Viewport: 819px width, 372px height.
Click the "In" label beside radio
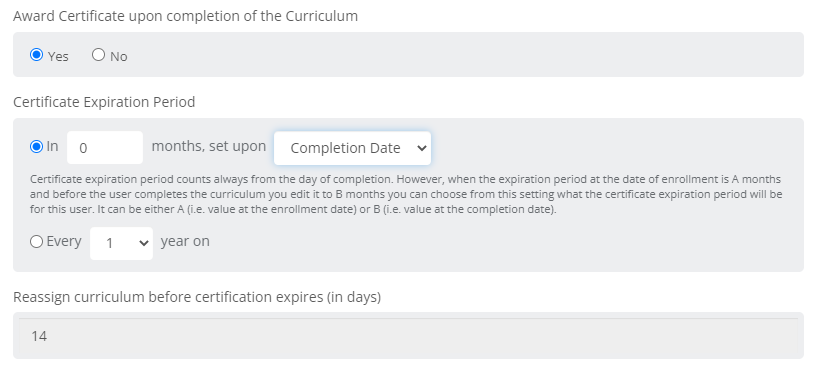pos(52,147)
